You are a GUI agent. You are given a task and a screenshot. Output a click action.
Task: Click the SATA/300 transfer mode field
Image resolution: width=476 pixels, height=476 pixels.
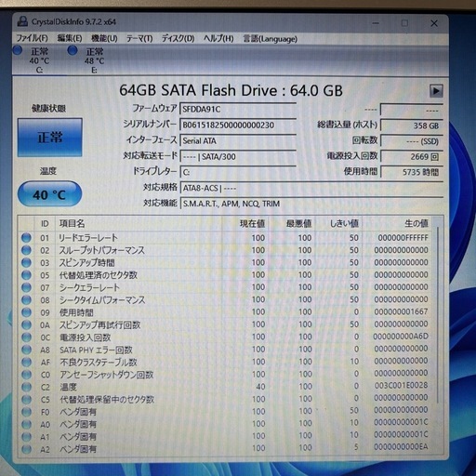point(238,156)
